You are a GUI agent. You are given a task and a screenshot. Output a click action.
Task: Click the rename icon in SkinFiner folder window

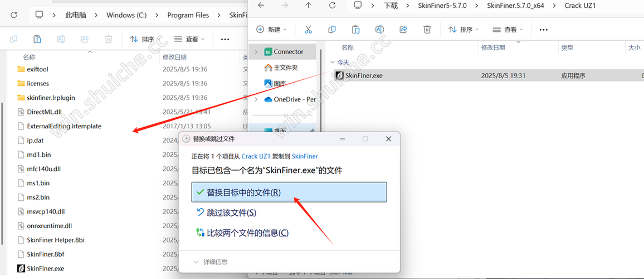pyautogui.click(x=61, y=39)
